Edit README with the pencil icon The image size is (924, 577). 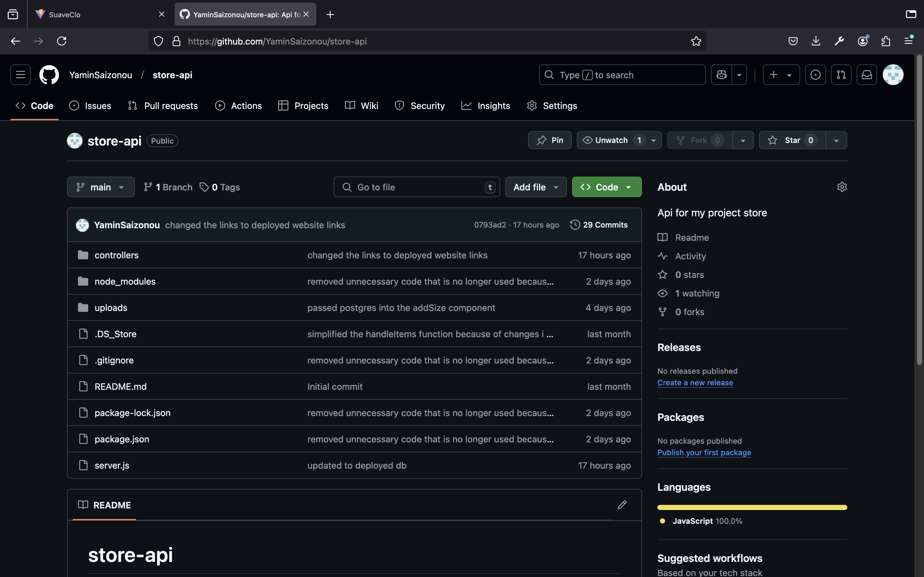pyautogui.click(x=622, y=505)
